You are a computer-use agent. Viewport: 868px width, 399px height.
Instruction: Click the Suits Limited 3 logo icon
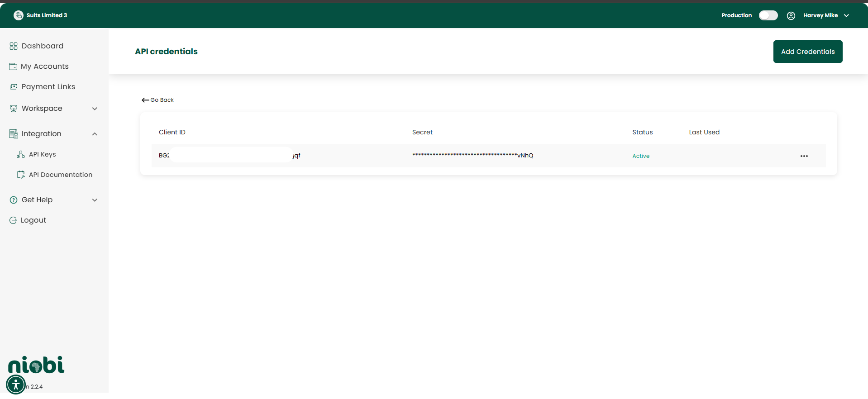tap(19, 15)
